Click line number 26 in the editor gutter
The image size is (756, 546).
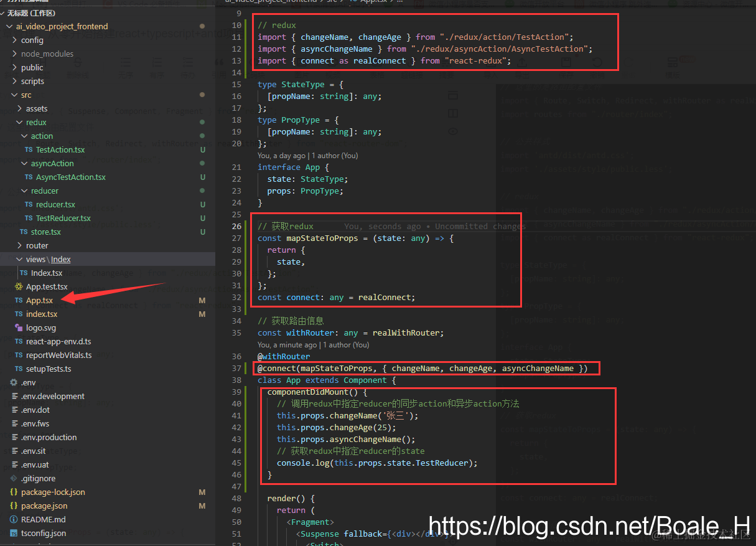click(x=236, y=227)
